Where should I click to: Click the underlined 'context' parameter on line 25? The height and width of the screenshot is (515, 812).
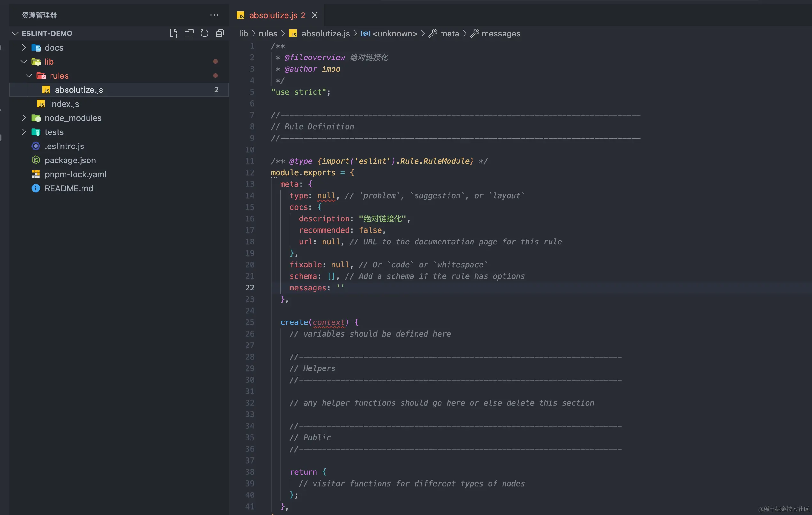tap(328, 322)
